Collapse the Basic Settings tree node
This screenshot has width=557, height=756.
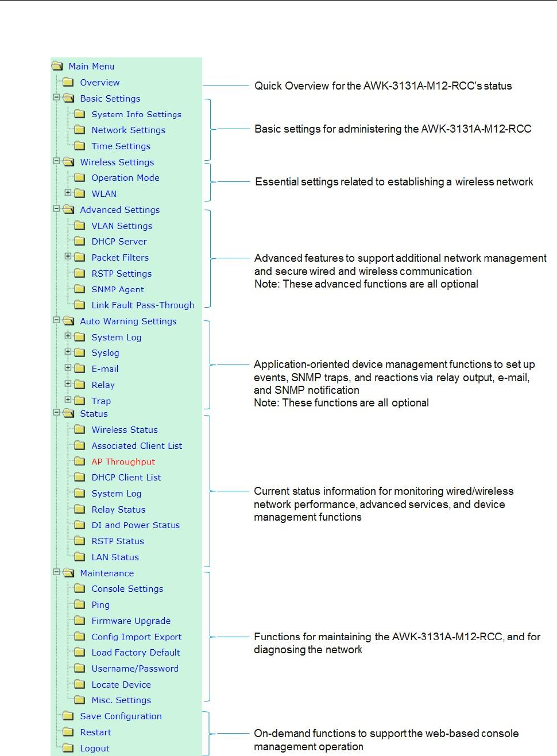click(56, 98)
